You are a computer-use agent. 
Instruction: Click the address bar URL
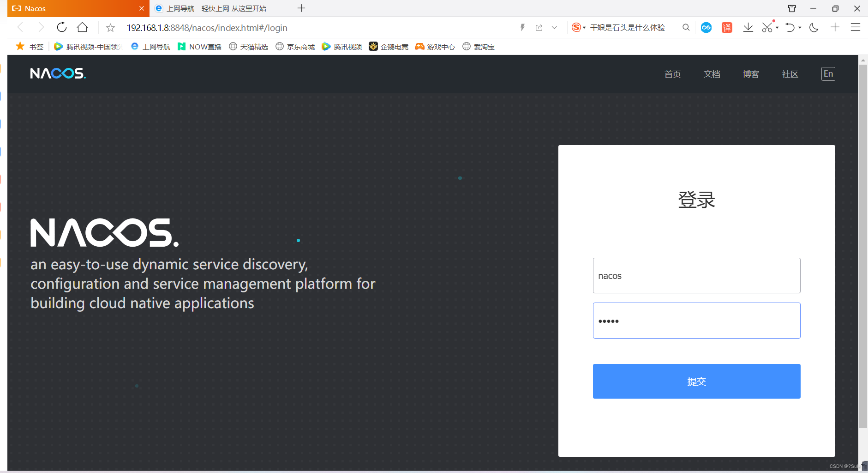[x=207, y=28]
